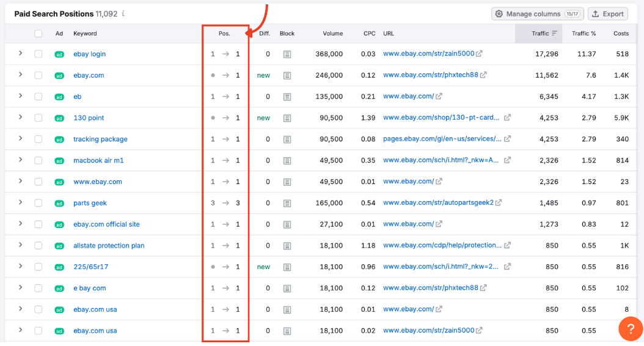Expand the ebay.com keyword row
The image size is (644, 346).
tap(20, 75)
